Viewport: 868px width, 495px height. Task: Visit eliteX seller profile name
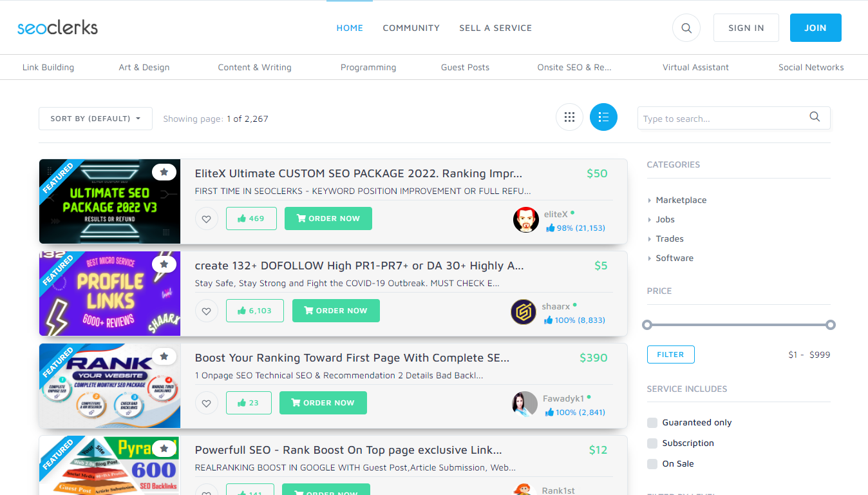[x=556, y=214]
